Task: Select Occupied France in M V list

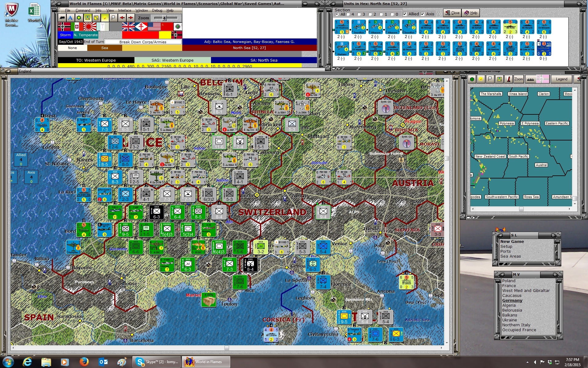Action: coord(519,330)
